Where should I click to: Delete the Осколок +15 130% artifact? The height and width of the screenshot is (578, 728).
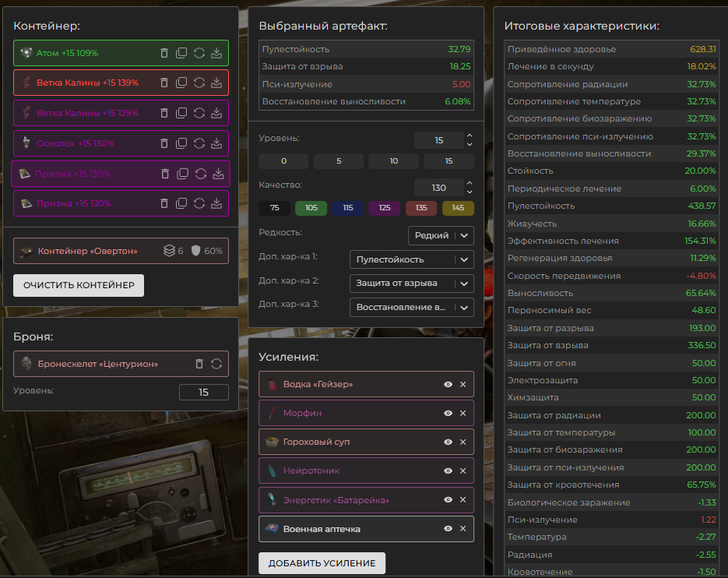164,143
